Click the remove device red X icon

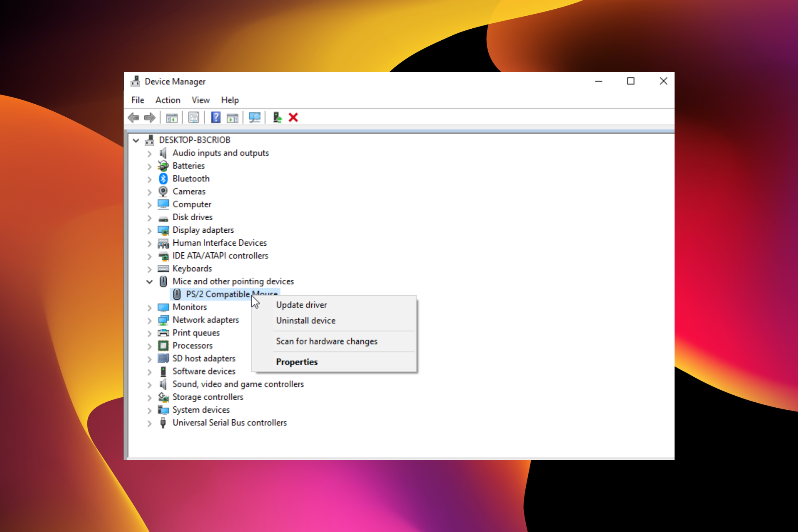293,117
